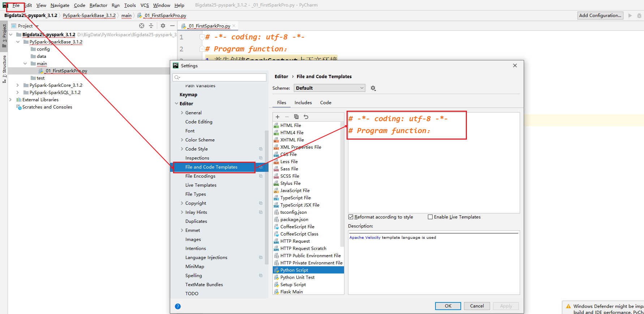Click the settings search field

[220, 77]
